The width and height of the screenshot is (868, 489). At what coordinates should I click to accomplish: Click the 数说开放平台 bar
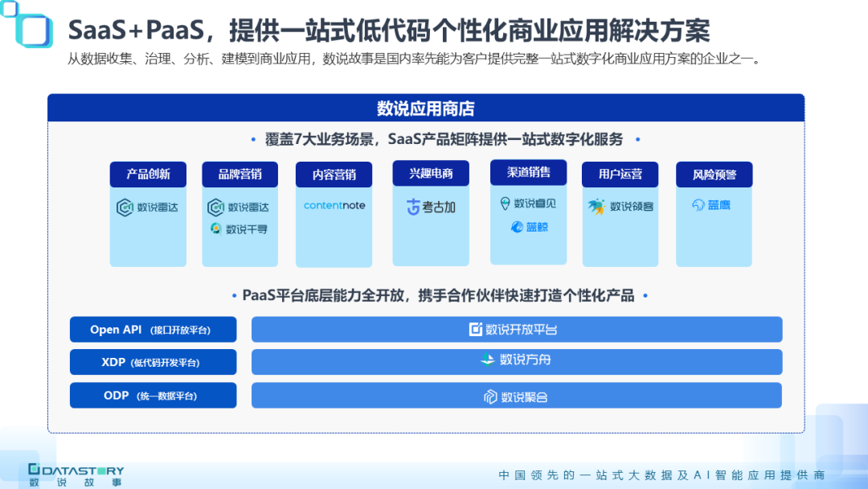point(517,330)
